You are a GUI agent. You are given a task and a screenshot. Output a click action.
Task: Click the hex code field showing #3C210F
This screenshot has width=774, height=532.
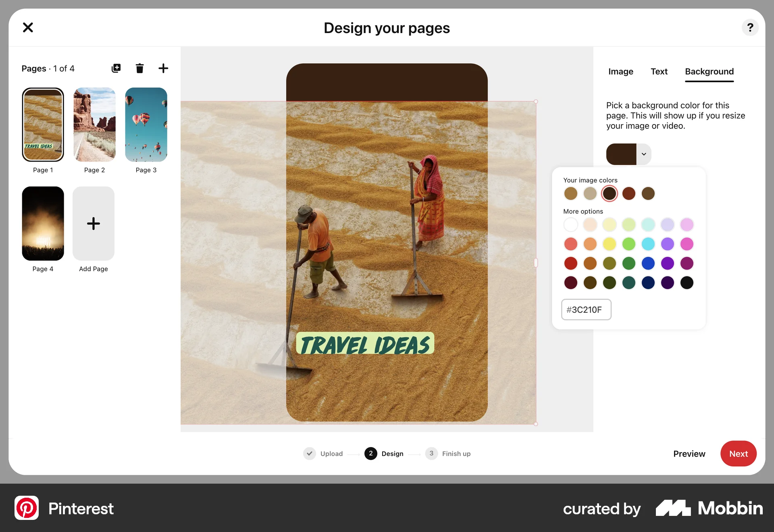click(586, 310)
